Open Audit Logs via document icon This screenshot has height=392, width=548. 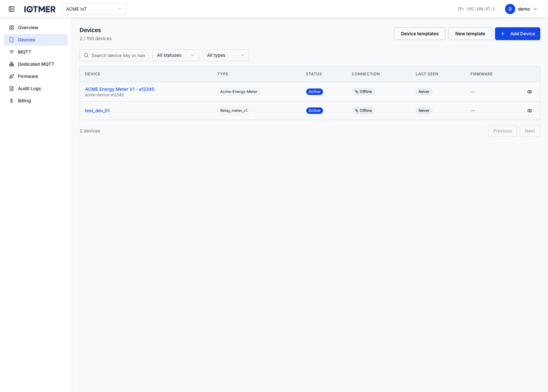tap(12, 88)
